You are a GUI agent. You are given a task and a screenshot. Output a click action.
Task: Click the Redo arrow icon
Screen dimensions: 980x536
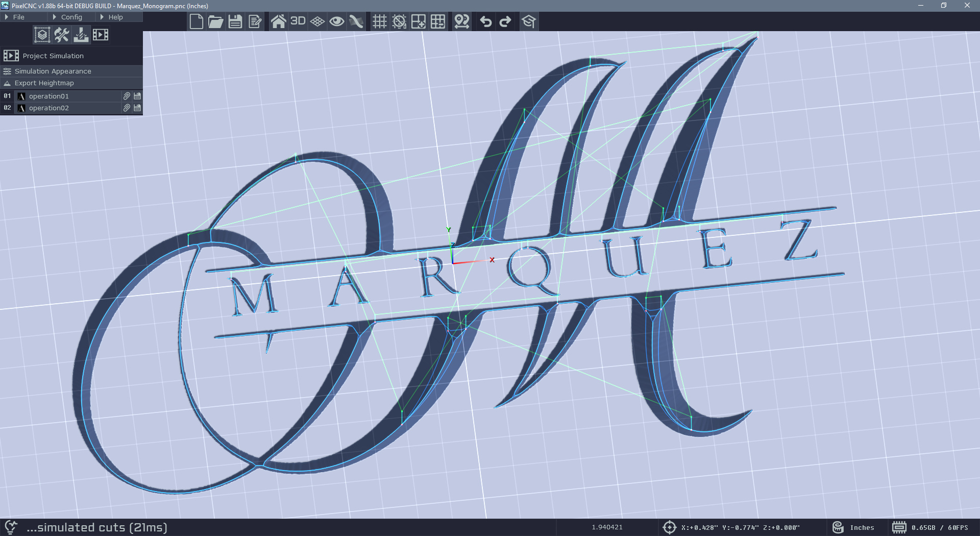tap(505, 21)
